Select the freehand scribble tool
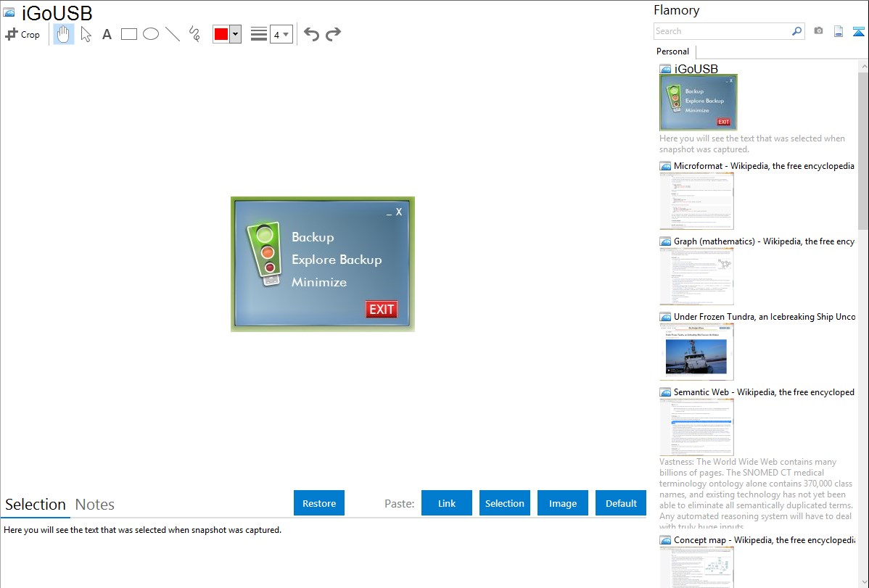The height and width of the screenshot is (588, 869). 194,34
